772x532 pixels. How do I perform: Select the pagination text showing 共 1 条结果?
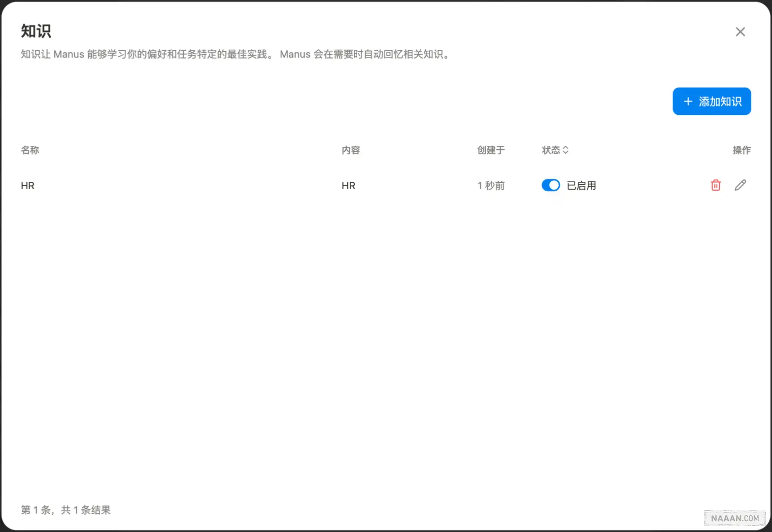tap(66, 510)
